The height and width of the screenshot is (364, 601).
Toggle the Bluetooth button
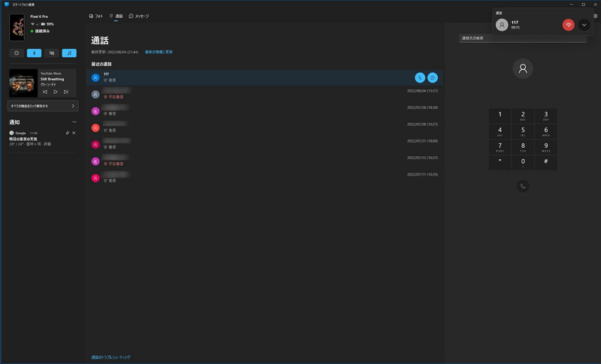click(34, 53)
